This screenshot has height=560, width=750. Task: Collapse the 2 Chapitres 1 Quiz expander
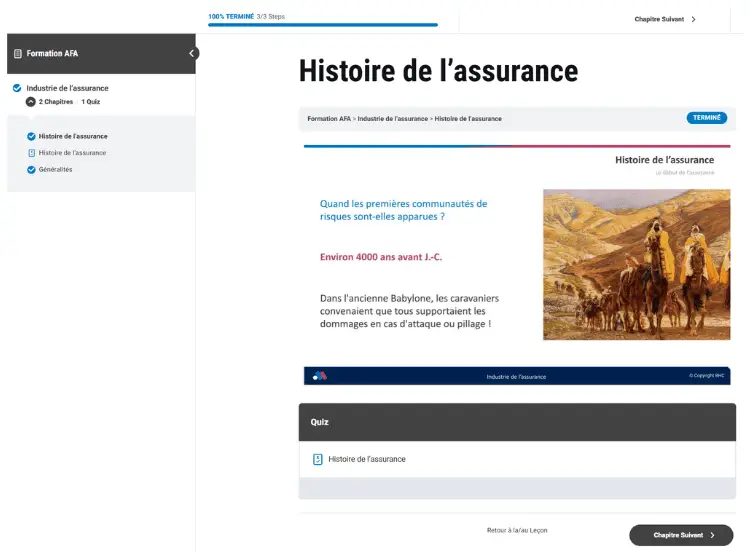click(31, 102)
